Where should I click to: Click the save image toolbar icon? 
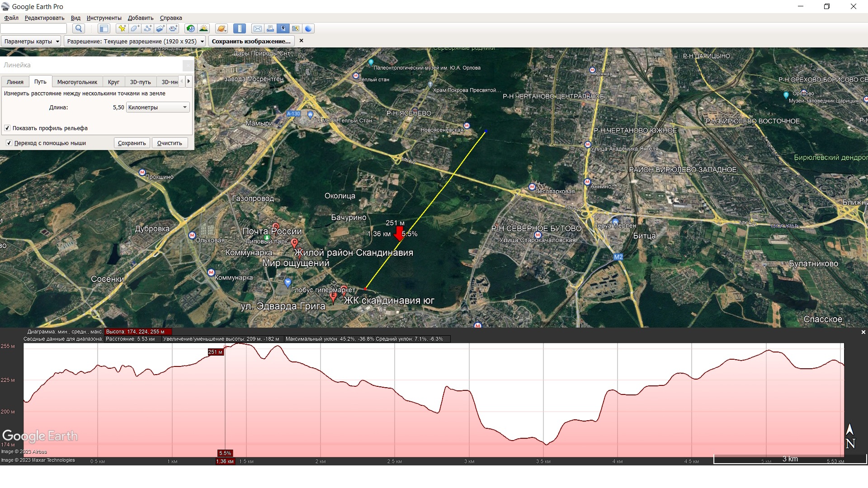283,28
